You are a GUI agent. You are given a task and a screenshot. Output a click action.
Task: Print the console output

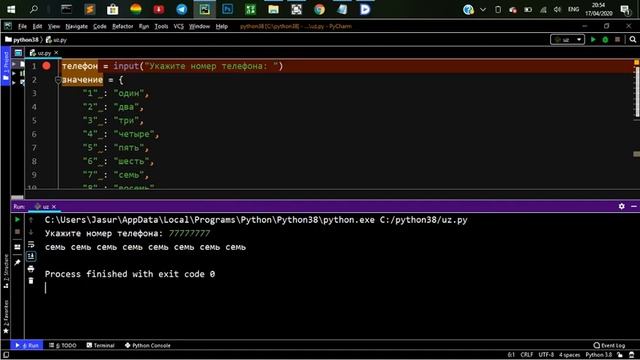[x=31, y=269]
